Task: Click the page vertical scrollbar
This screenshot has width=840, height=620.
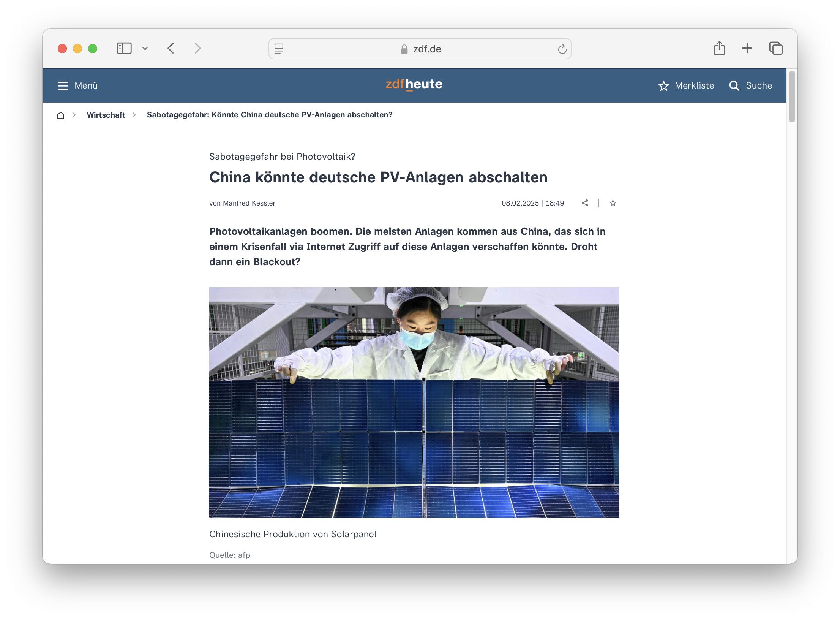Action: (792, 96)
